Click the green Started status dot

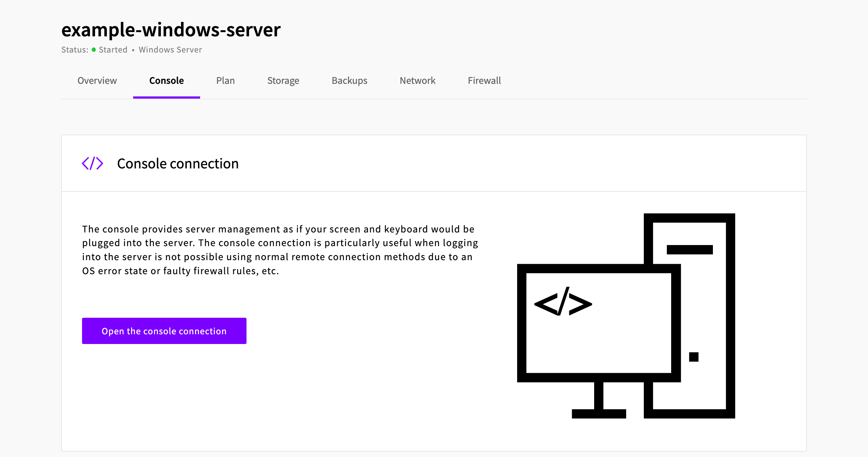point(94,50)
